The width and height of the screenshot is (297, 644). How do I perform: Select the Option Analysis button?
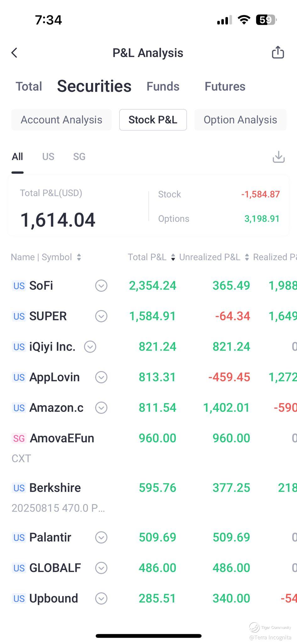[240, 120]
